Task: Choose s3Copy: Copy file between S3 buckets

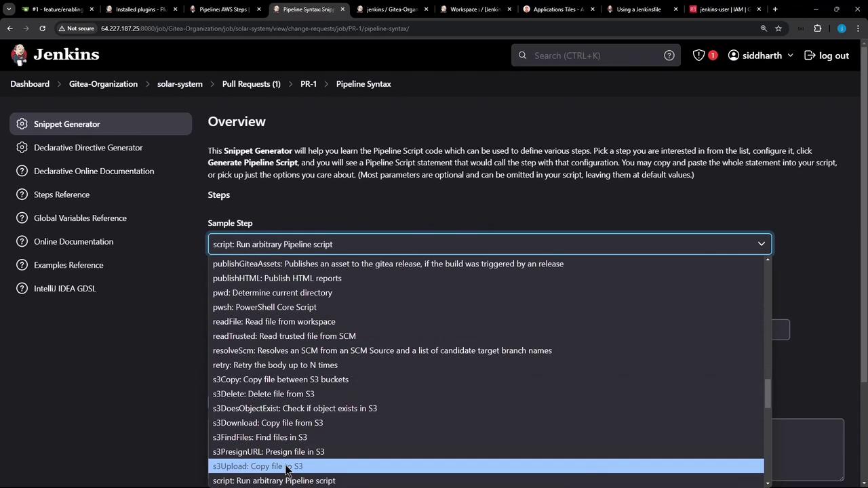Action: (486, 380)
